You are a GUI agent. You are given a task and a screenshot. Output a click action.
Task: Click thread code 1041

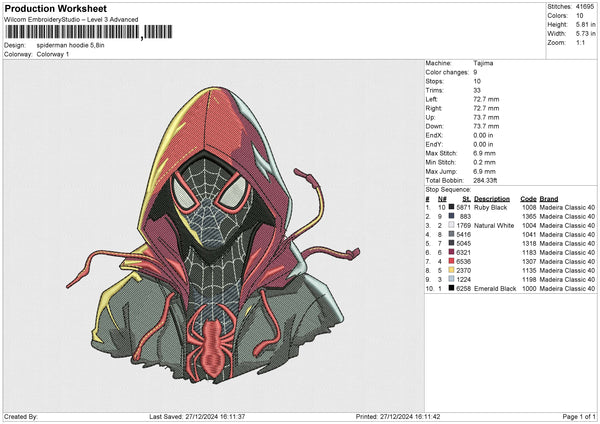(x=529, y=234)
